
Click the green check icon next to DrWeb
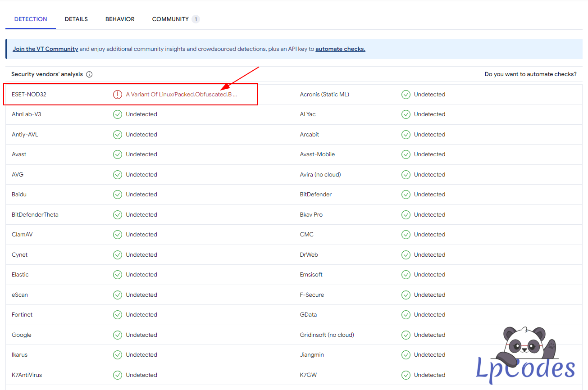tap(406, 255)
